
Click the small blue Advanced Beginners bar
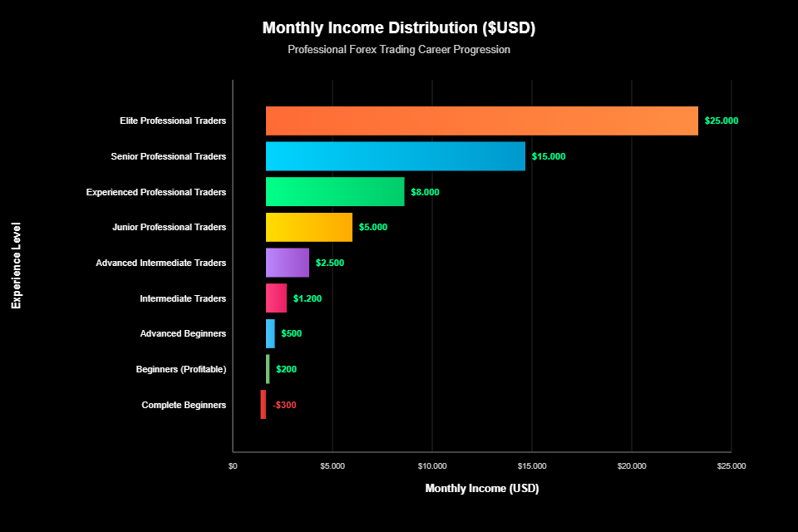[270, 333]
